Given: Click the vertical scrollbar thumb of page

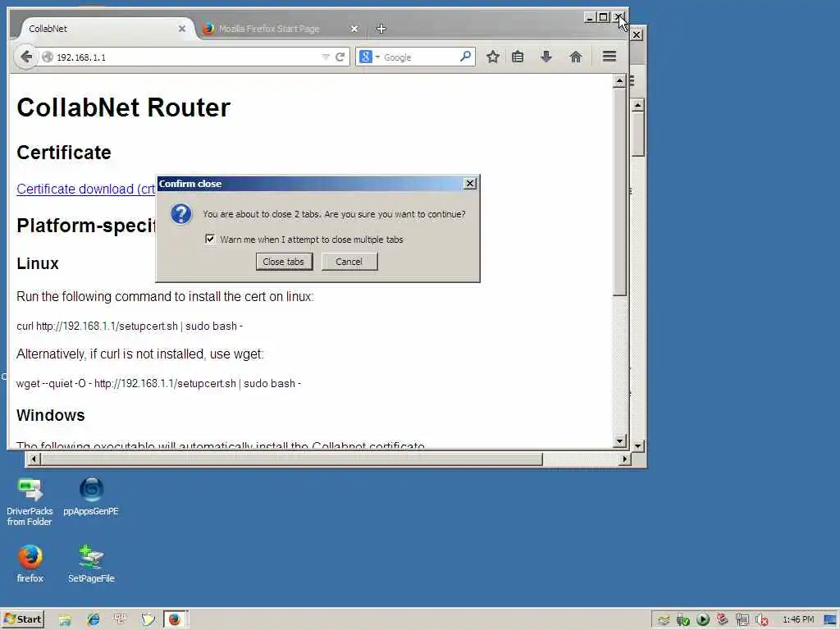Looking at the screenshot, I should (x=619, y=192).
